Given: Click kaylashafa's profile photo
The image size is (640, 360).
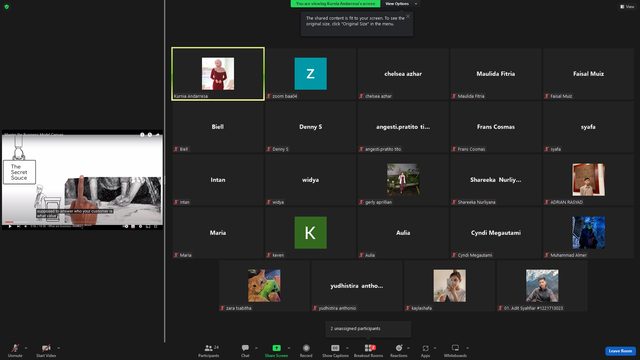Looking at the screenshot, I should pos(449,285).
